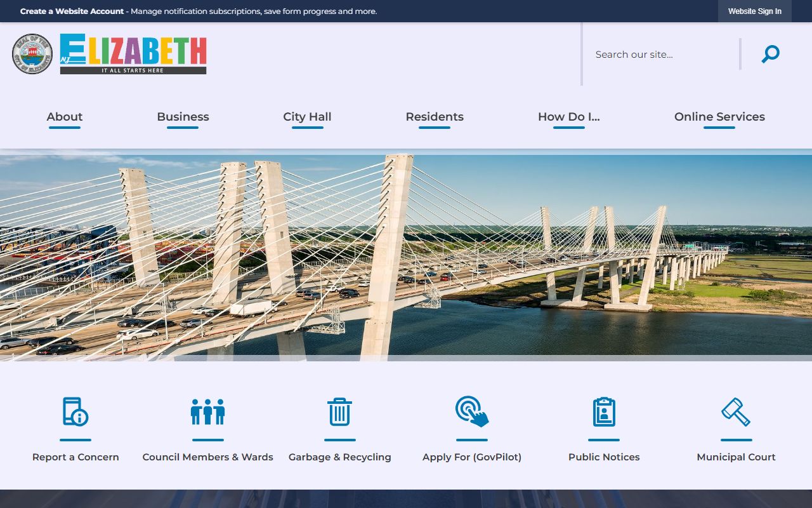Click the Garbage & Recycling trash can icon
The height and width of the screenshot is (508, 812).
click(339, 411)
